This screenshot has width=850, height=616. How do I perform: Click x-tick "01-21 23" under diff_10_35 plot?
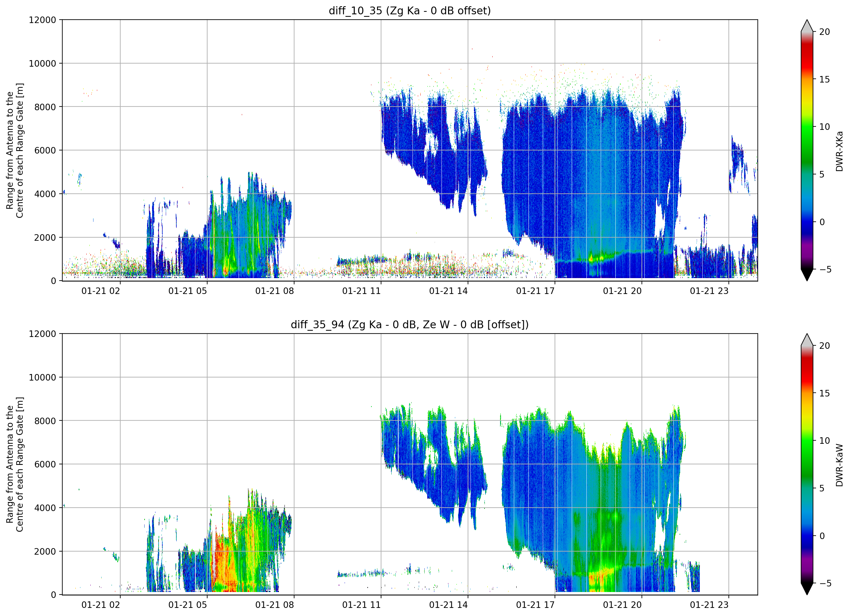click(709, 291)
